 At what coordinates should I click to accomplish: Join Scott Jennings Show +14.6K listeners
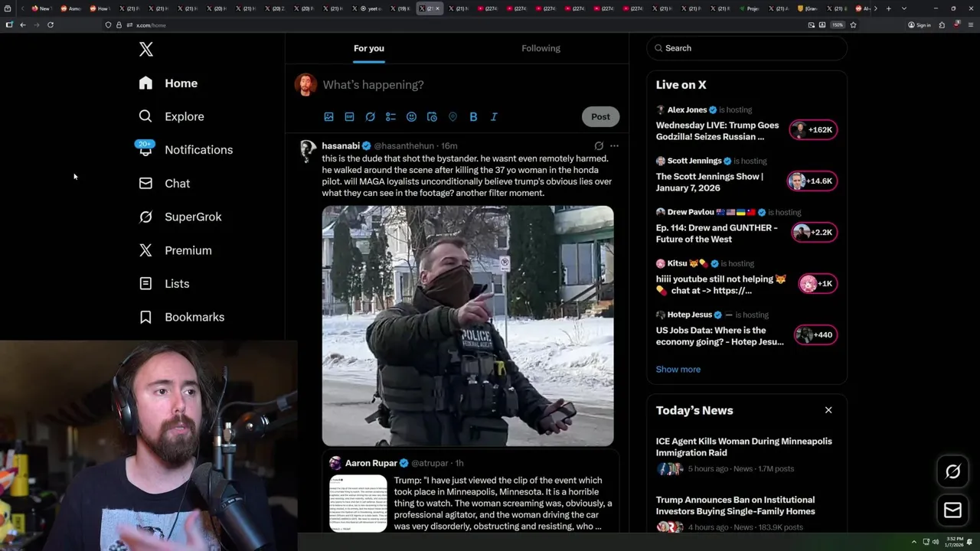pyautogui.click(x=812, y=181)
